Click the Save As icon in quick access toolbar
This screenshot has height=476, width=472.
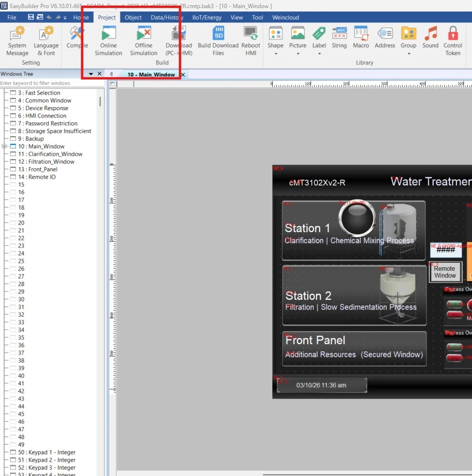point(40,17)
